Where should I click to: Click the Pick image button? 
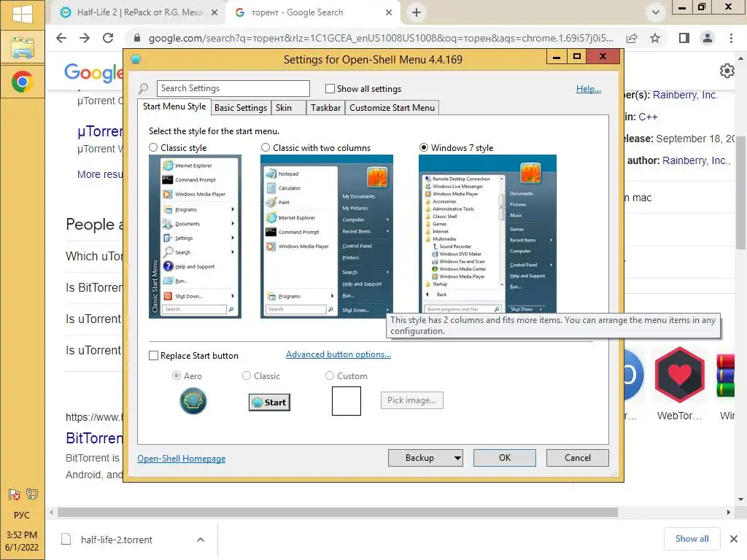(x=411, y=400)
